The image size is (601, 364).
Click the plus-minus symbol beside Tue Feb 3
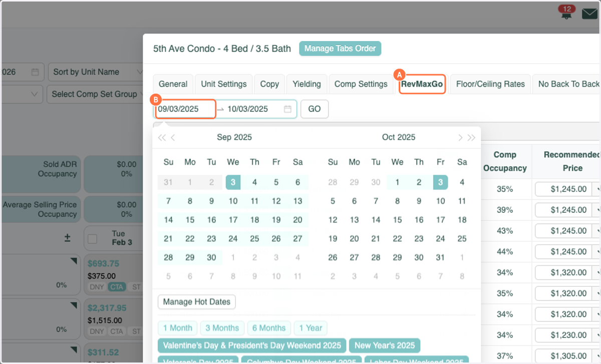pos(67,238)
